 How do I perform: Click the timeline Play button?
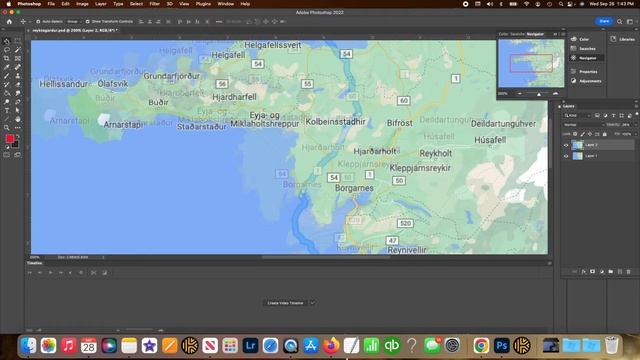50,273
